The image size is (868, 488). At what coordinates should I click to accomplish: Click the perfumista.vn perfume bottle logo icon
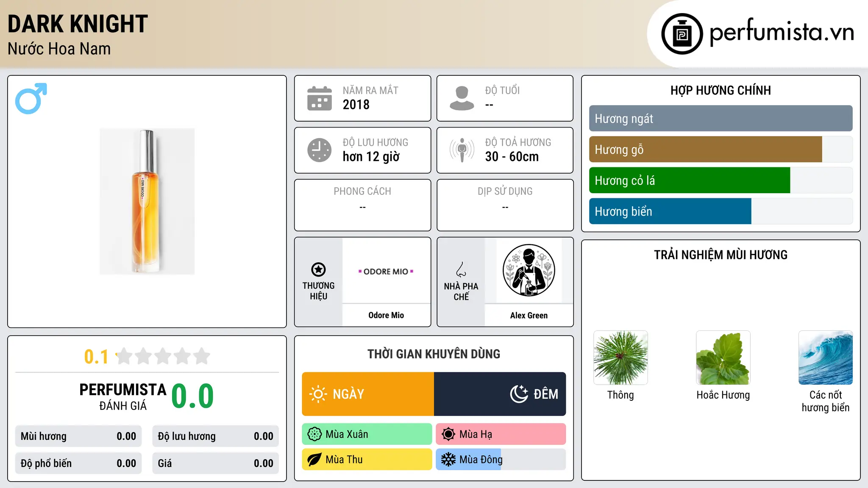[682, 34]
